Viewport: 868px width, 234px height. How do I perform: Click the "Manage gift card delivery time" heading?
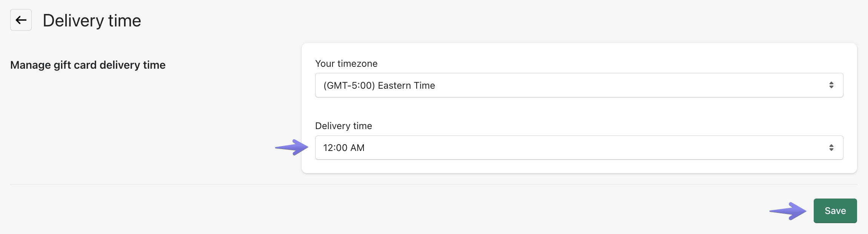[88, 65]
